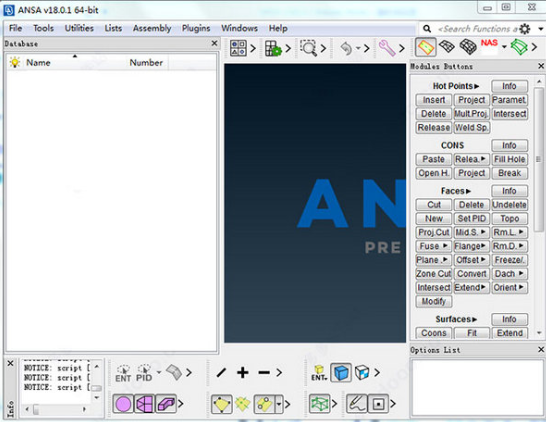The height and width of the screenshot is (422, 546).
Task: Toggle the blue solid cube view mode
Action: (x=341, y=373)
